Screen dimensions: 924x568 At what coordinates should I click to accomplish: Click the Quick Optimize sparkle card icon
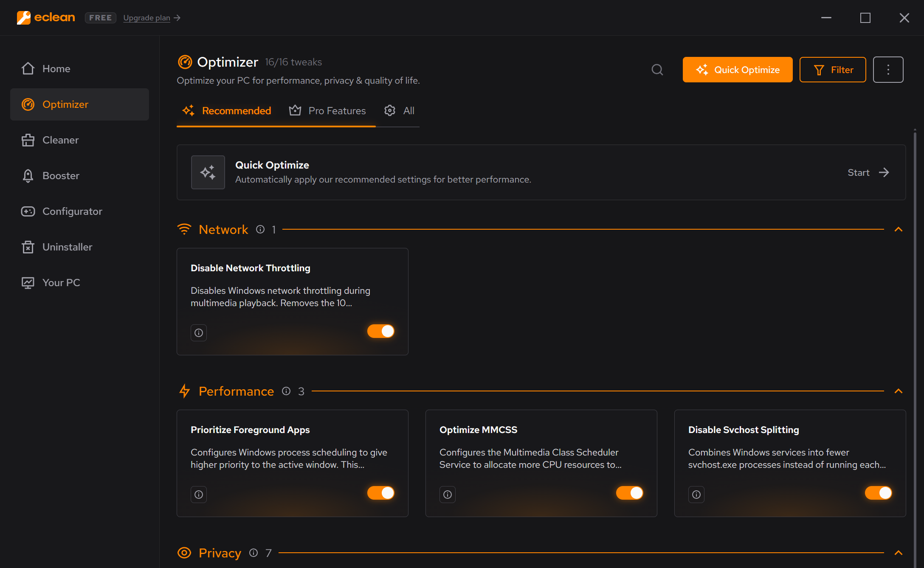coord(208,172)
